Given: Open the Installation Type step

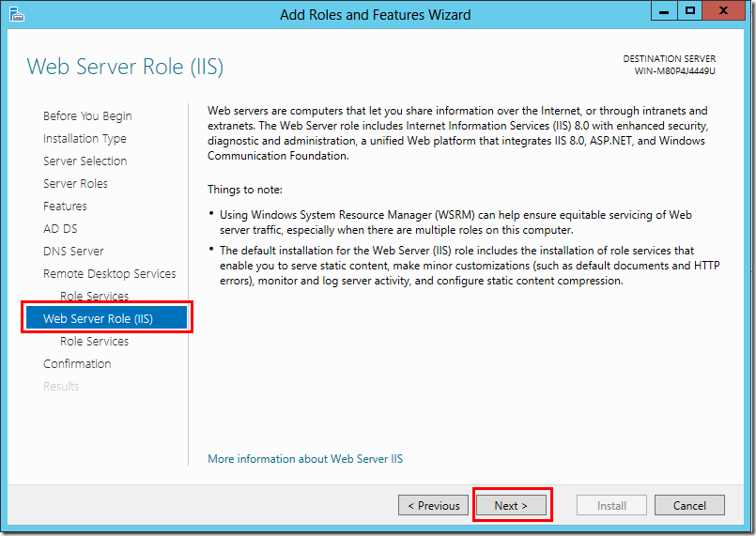Looking at the screenshot, I should (85, 139).
